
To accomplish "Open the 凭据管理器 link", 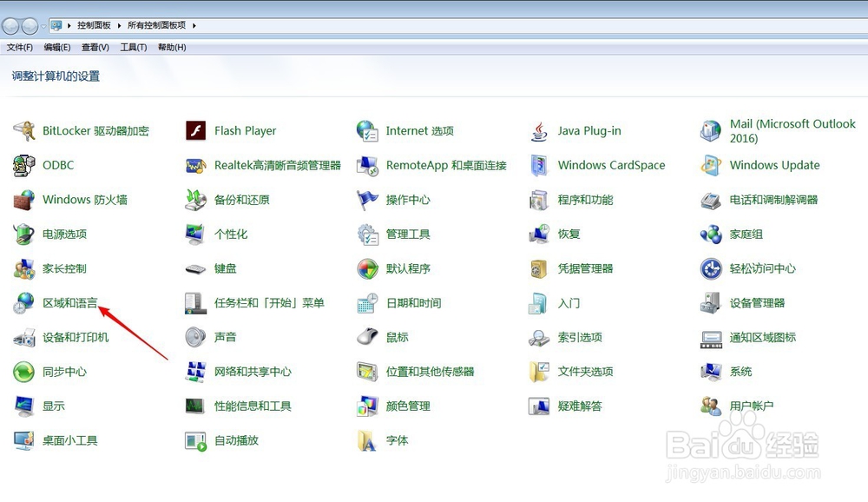I will tap(585, 268).
